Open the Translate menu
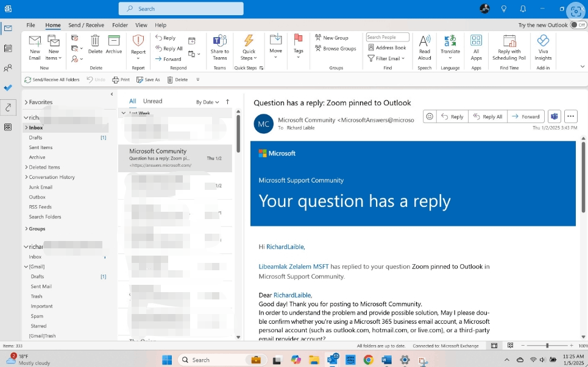Viewport: 588px width, 367px height. pyautogui.click(x=450, y=47)
